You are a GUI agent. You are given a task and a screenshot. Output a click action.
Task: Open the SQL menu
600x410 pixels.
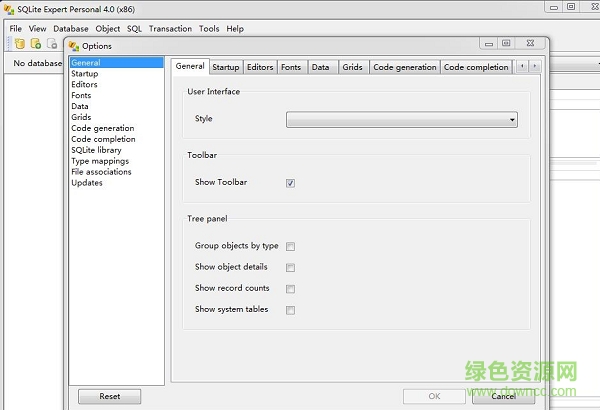pyautogui.click(x=134, y=29)
